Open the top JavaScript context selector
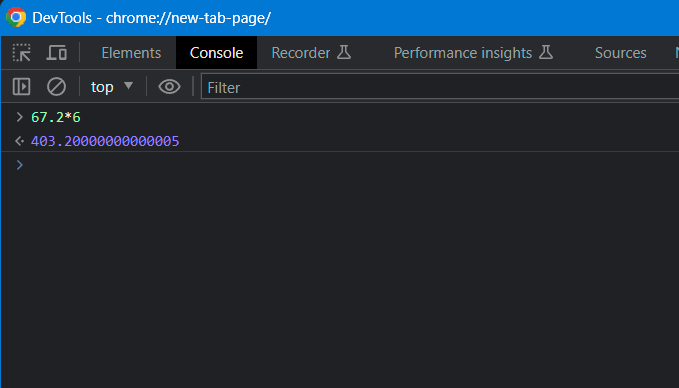Image resolution: width=679 pixels, height=388 pixels. pyautogui.click(x=112, y=87)
